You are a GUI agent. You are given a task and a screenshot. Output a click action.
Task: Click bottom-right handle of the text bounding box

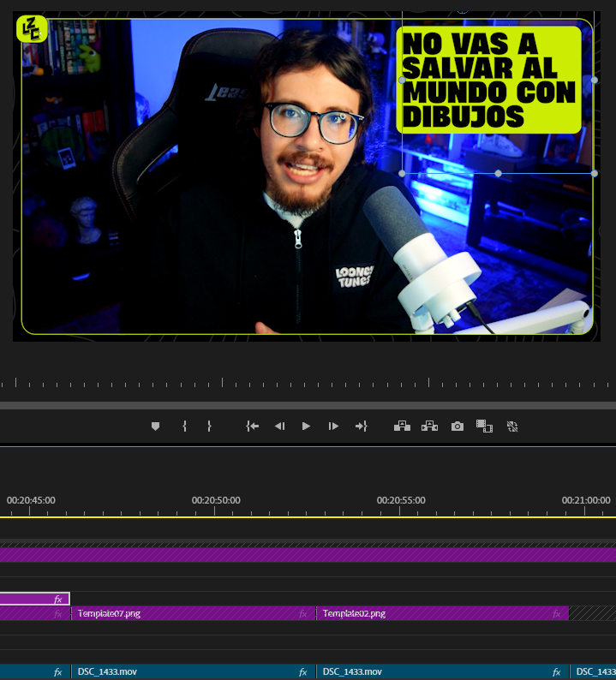(595, 174)
